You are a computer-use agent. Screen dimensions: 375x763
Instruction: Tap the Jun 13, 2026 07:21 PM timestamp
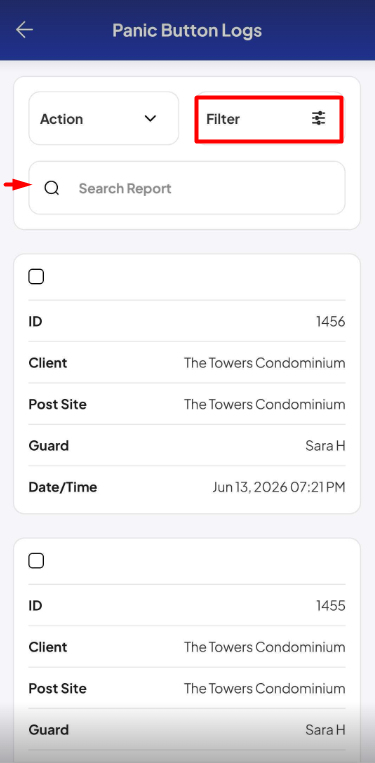pos(279,487)
